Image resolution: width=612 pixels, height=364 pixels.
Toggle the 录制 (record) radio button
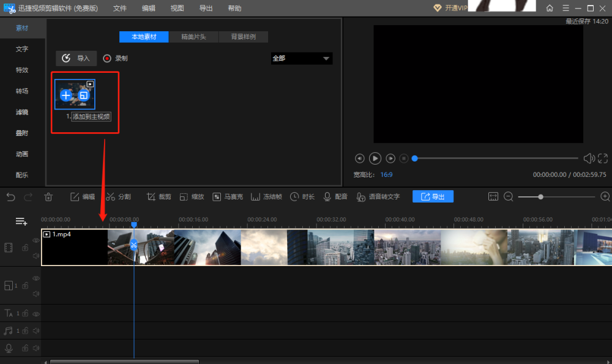coord(107,58)
